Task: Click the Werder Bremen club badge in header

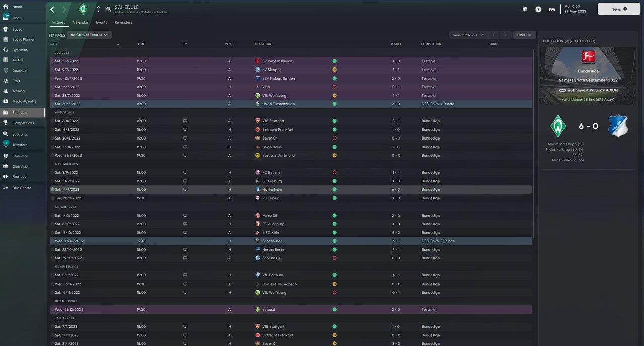Action: click(x=83, y=9)
